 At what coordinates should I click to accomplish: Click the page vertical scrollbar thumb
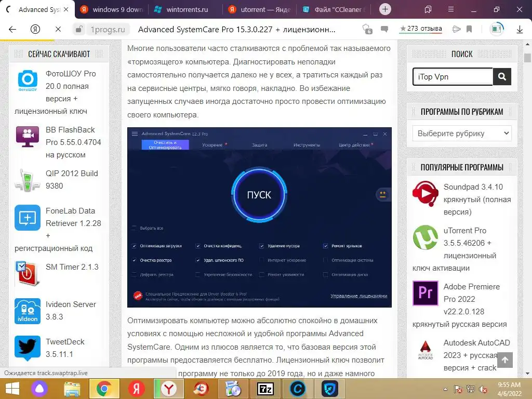click(527, 58)
